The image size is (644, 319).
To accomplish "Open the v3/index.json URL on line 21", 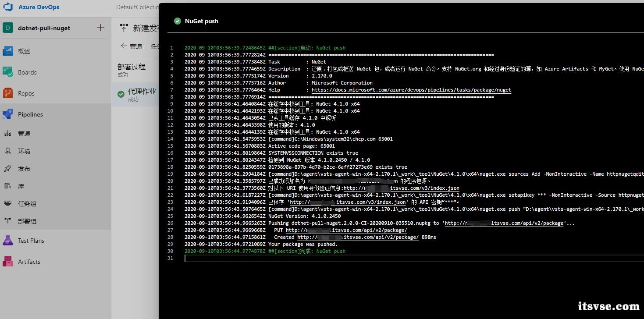I will tap(401, 188).
